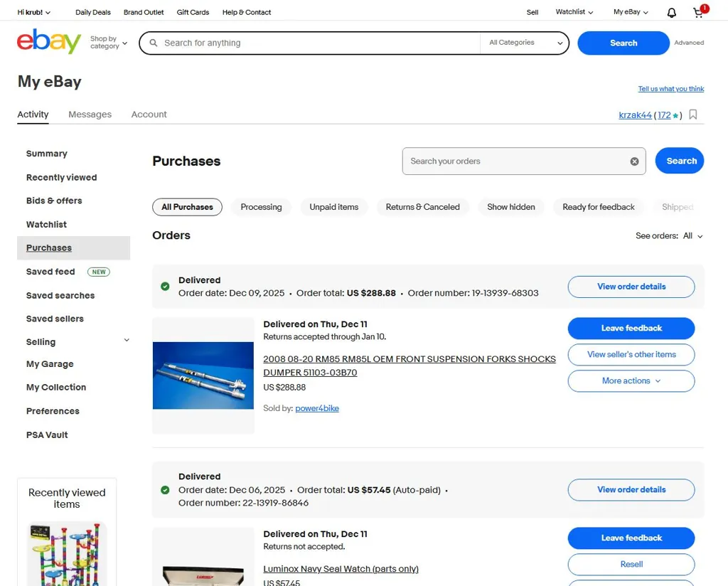
Task: Click green delivered checkmark on first order
Action: click(x=165, y=287)
